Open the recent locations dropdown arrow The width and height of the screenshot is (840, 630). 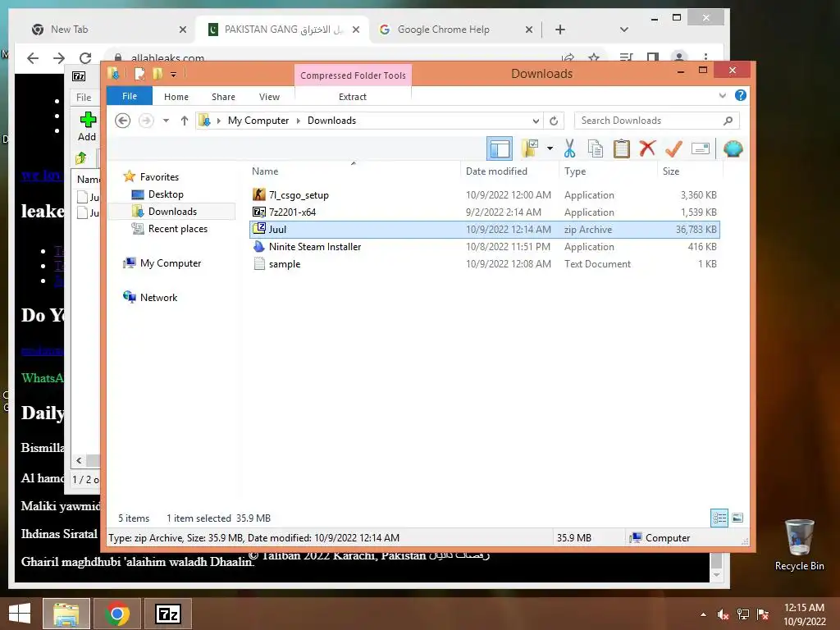point(166,121)
